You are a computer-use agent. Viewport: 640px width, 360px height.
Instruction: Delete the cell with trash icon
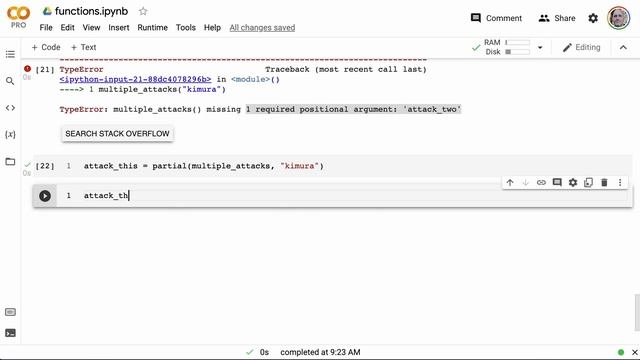[x=604, y=182]
